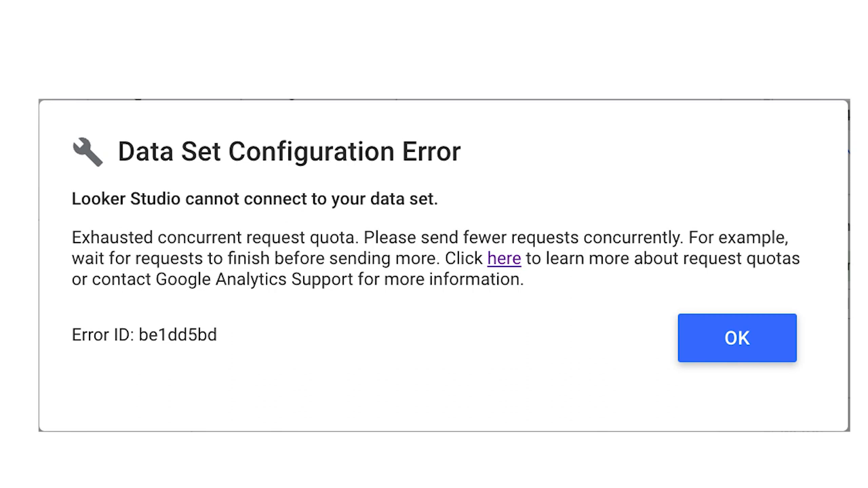This screenshot has width=868, height=488.
Task: Click the wrench icon in the dialog header
Action: tap(87, 152)
